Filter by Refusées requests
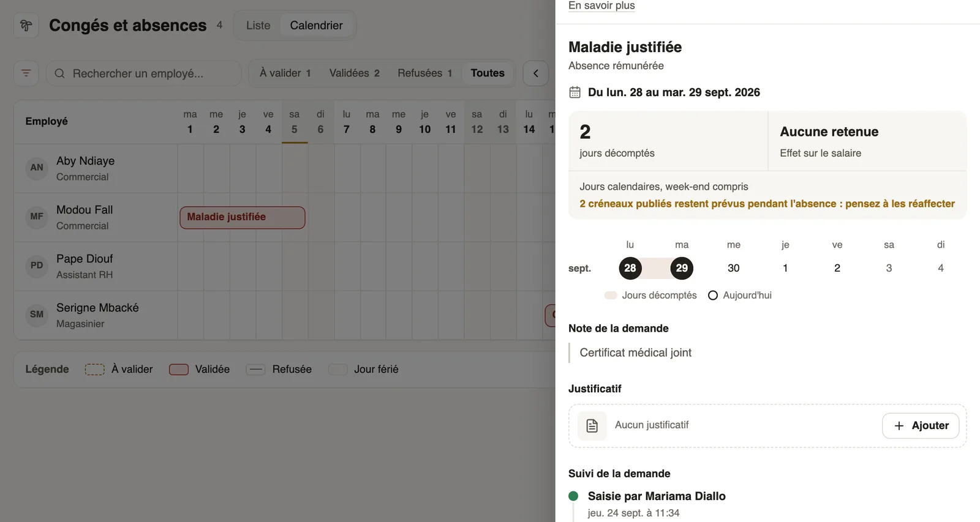980x522 pixels. pyautogui.click(x=425, y=73)
